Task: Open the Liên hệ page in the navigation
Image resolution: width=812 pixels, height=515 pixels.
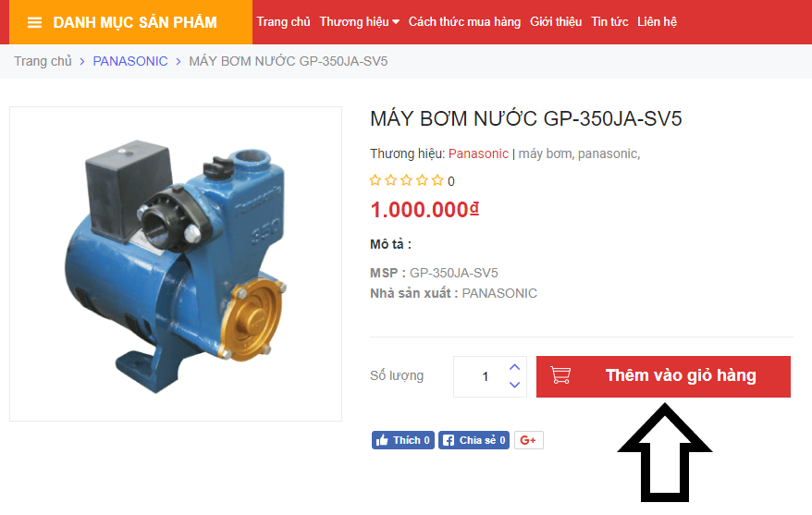Action: point(657,22)
